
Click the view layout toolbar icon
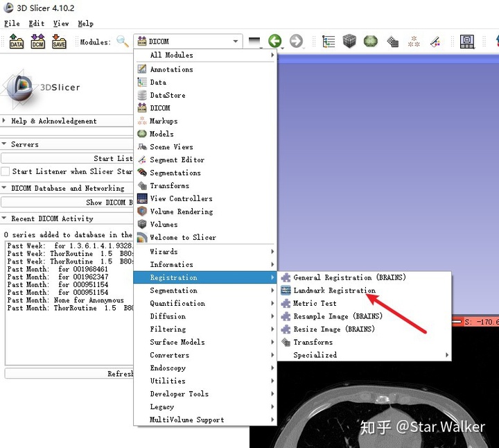(467, 42)
